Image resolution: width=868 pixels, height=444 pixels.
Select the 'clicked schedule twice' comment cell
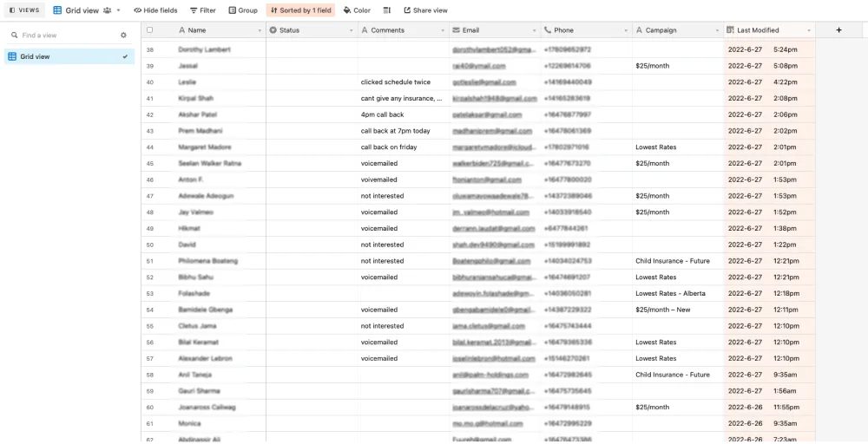click(404, 82)
